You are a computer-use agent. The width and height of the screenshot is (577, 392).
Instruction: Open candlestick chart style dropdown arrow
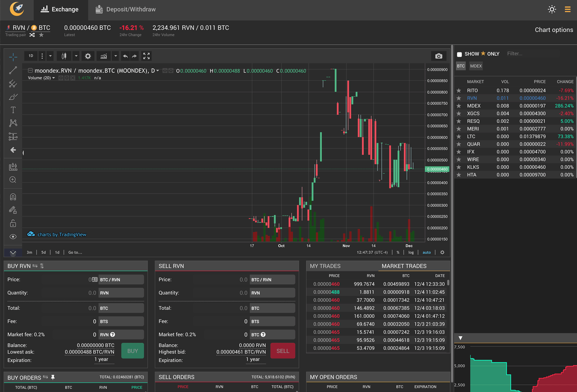tap(76, 56)
